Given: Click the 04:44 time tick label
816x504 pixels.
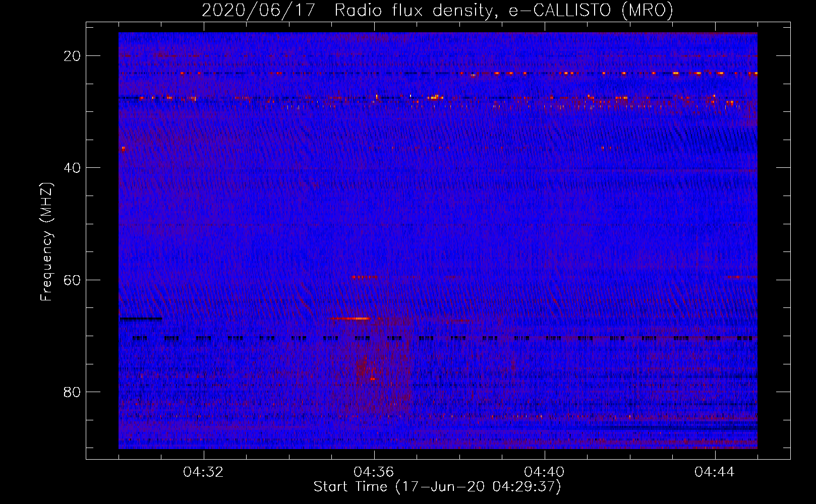Looking at the screenshot, I should pyautogui.click(x=715, y=472).
